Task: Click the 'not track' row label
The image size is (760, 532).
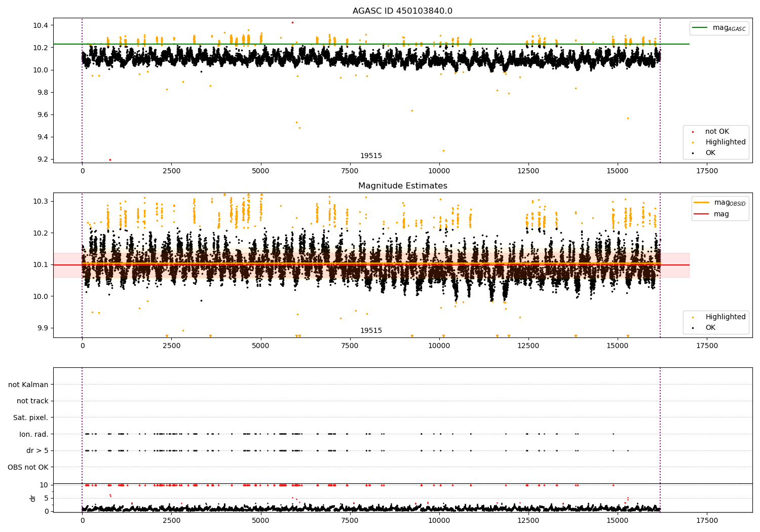Action: tap(32, 401)
